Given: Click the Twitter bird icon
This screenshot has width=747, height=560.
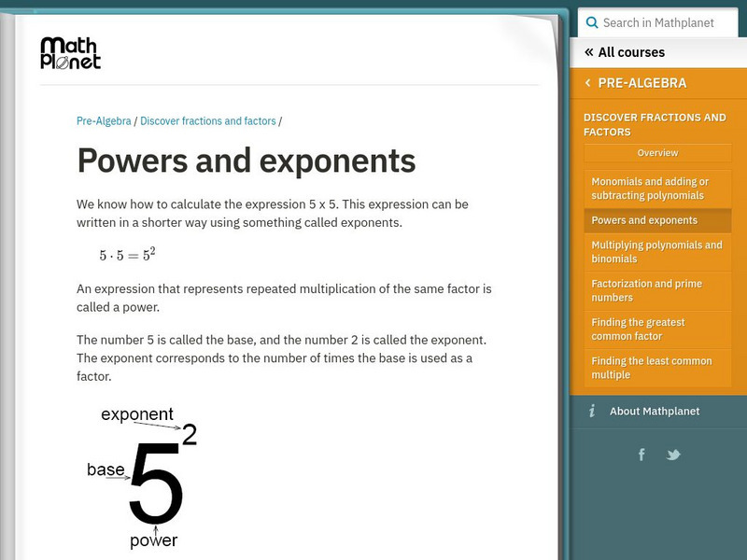Looking at the screenshot, I should [x=673, y=455].
